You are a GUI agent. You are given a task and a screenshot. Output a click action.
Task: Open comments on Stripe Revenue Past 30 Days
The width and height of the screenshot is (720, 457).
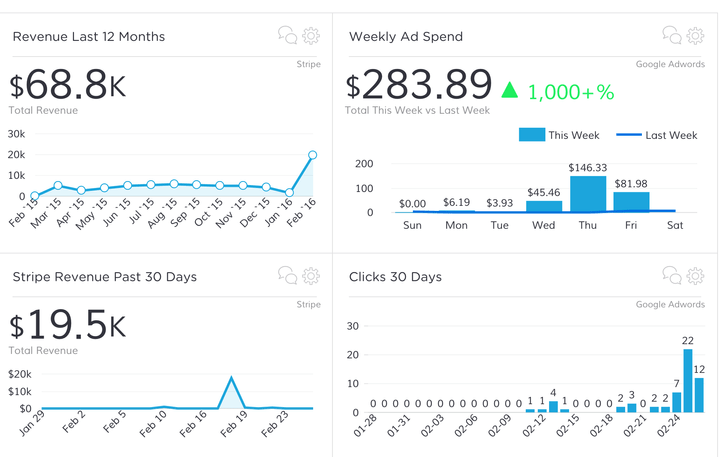[288, 275]
